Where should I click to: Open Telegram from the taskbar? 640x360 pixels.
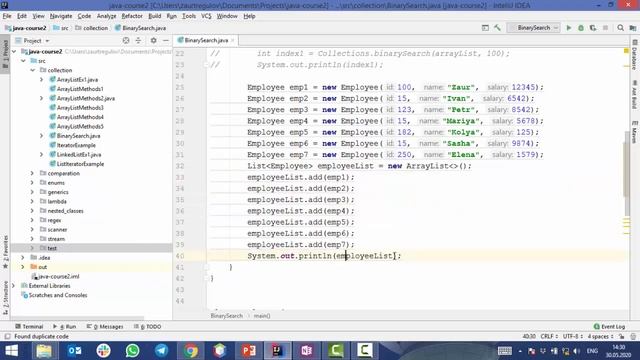coord(162,351)
